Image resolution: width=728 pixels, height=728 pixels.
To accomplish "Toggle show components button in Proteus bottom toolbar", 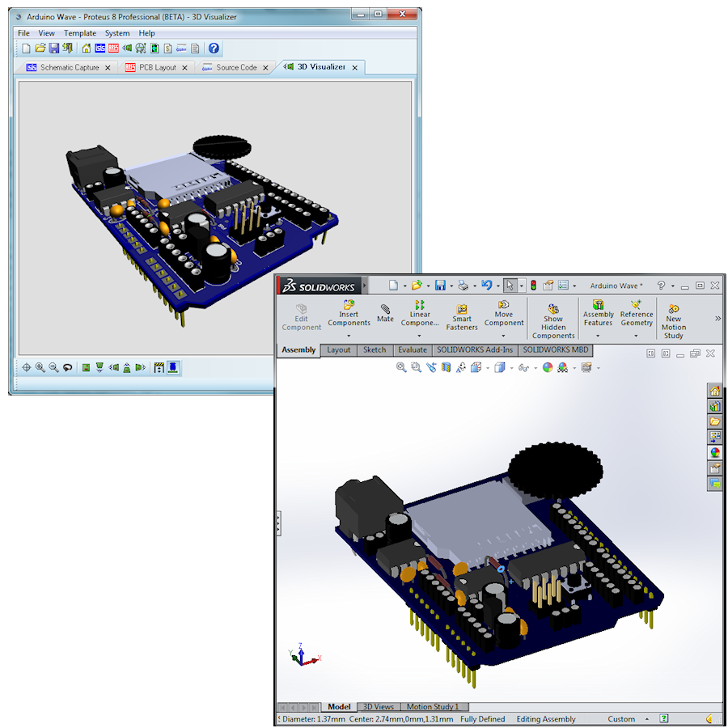I will (173, 368).
